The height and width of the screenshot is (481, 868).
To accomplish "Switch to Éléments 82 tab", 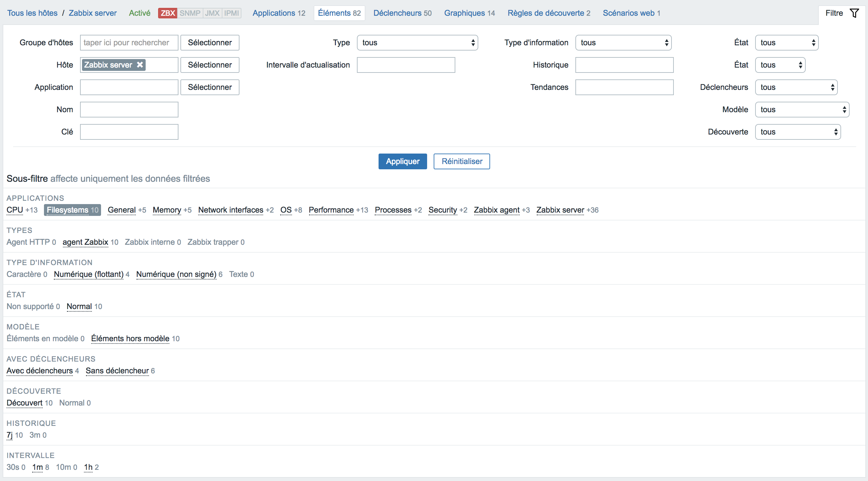I will (339, 13).
